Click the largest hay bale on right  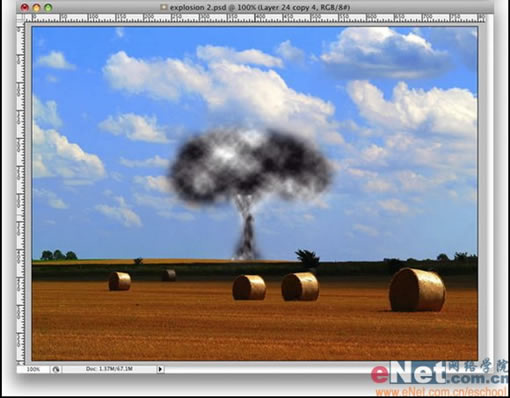[417, 290]
